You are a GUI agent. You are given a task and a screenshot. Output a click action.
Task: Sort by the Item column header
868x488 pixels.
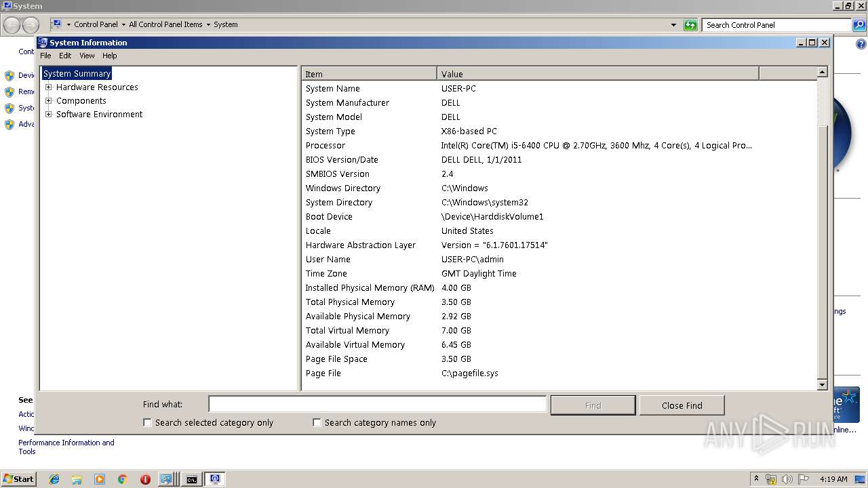370,74
